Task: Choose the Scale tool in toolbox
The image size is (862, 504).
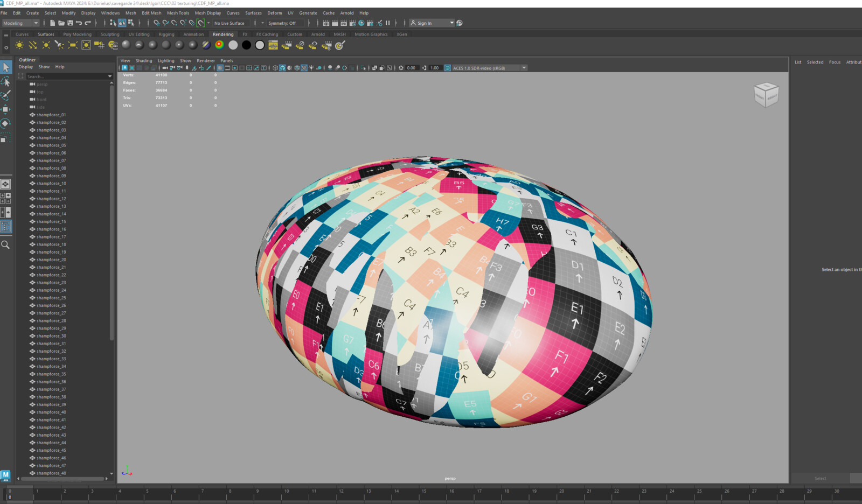Action: (x=6, y=137)
